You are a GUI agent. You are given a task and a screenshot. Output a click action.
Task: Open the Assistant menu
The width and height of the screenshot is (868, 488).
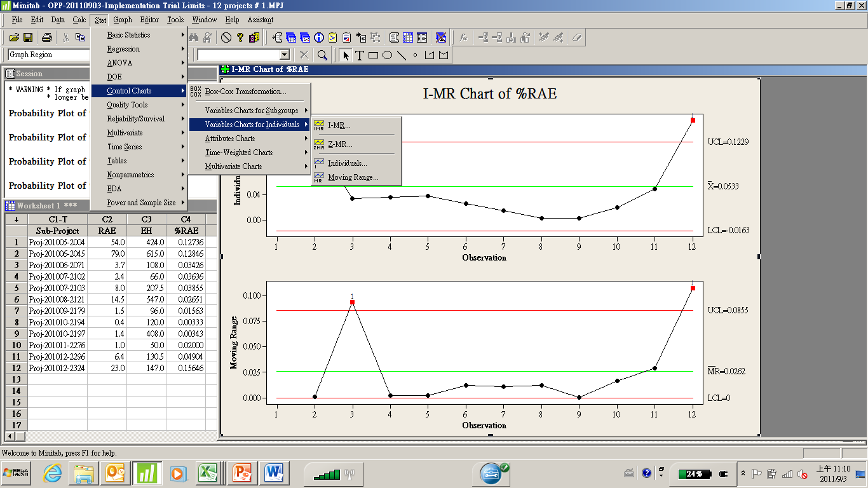pyautogui.click(x=261, y=20)
